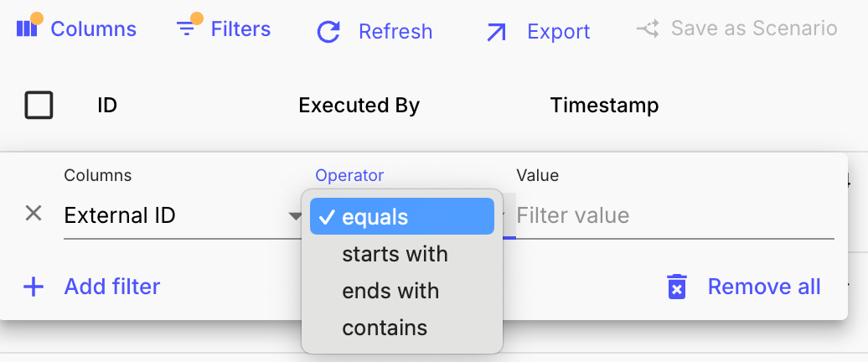Click the Columns bars icon
This screenshot has height=362, width=868.
[x=28, y=28]
